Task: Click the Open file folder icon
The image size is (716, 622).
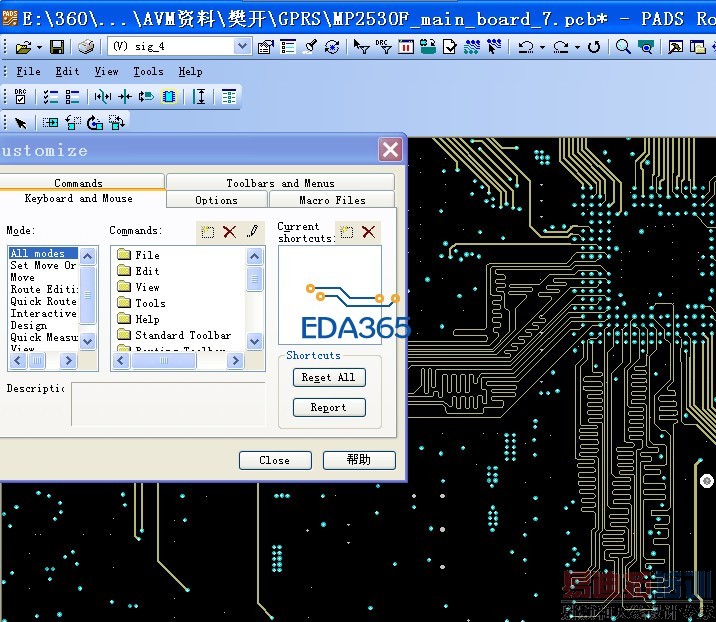Action: [x=24, y=47]
